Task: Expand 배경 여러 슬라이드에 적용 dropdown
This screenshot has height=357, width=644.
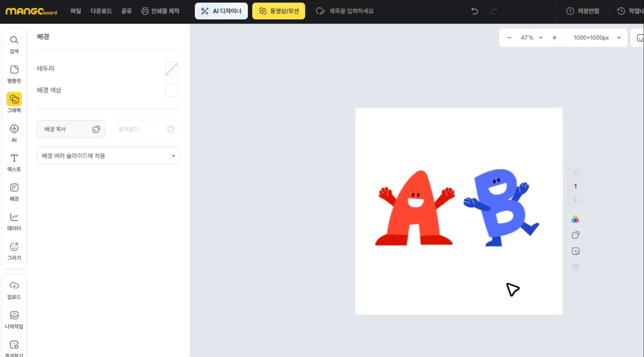Action: pos(108,156)
